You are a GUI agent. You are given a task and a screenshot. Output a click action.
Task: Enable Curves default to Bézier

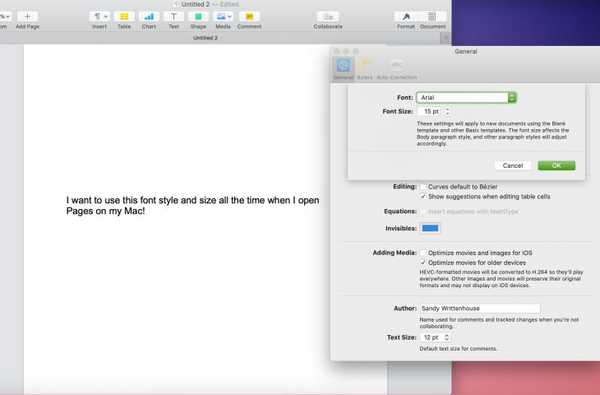point(423,187)
